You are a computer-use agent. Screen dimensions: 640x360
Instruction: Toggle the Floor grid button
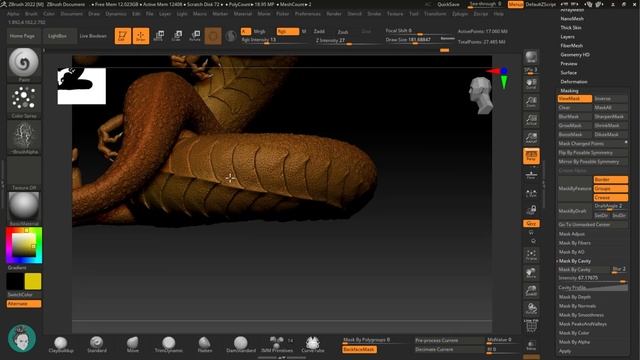(x=531, y=176)
